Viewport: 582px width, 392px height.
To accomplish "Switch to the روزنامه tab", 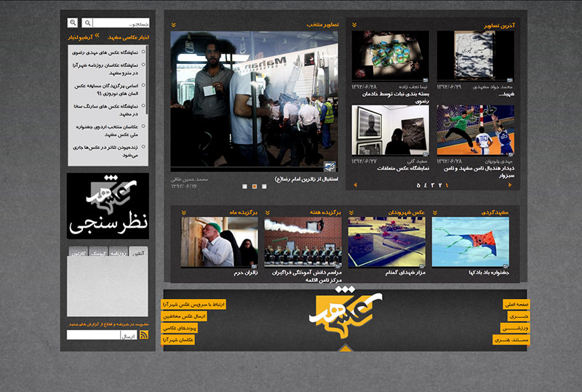I will coord(119,252).
